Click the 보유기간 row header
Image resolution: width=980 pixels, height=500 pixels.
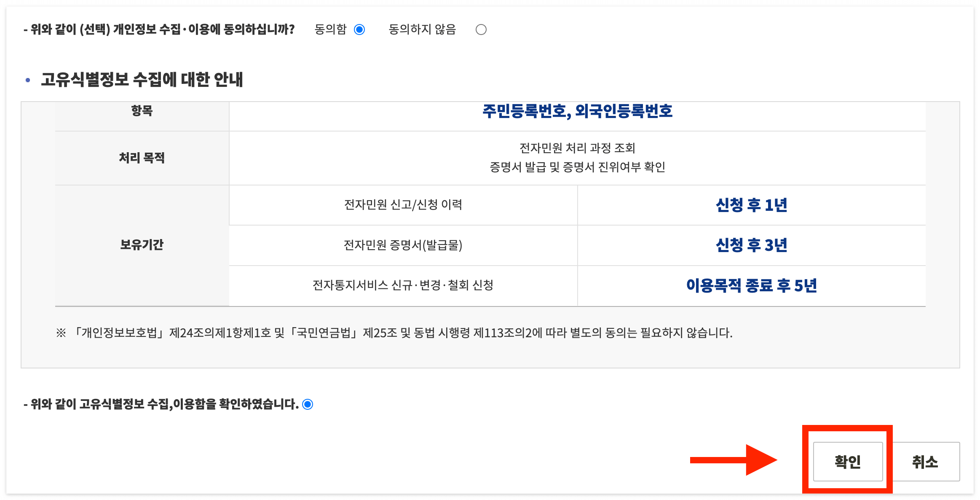[x=142, y=245]
